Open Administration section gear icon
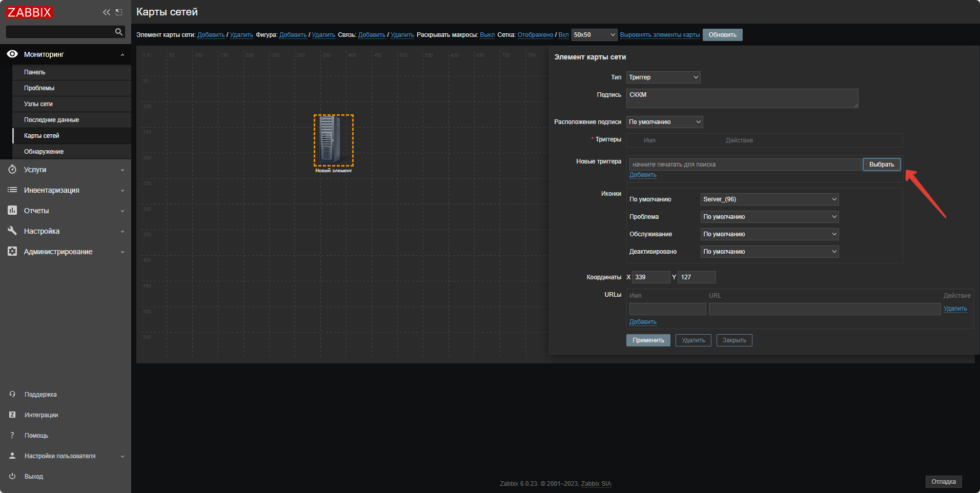 click(12, 252)
